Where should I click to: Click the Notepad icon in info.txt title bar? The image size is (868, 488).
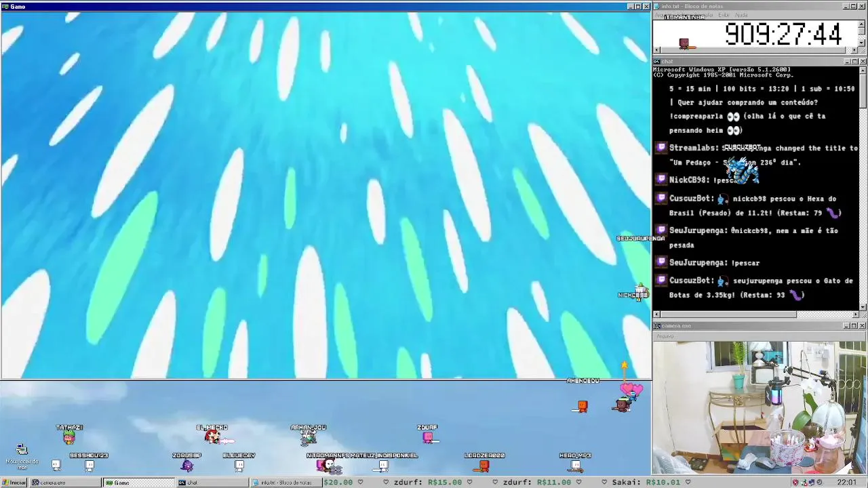coord(657,6)
